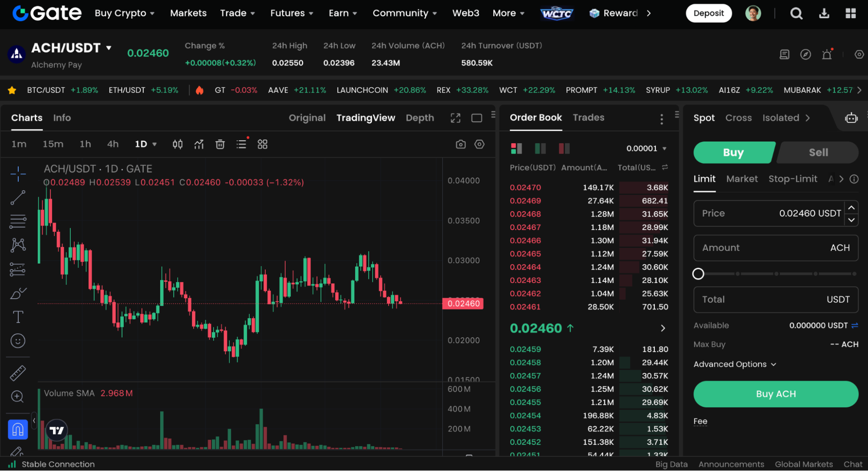Click the Buy ACH button

tap(776, 394)
